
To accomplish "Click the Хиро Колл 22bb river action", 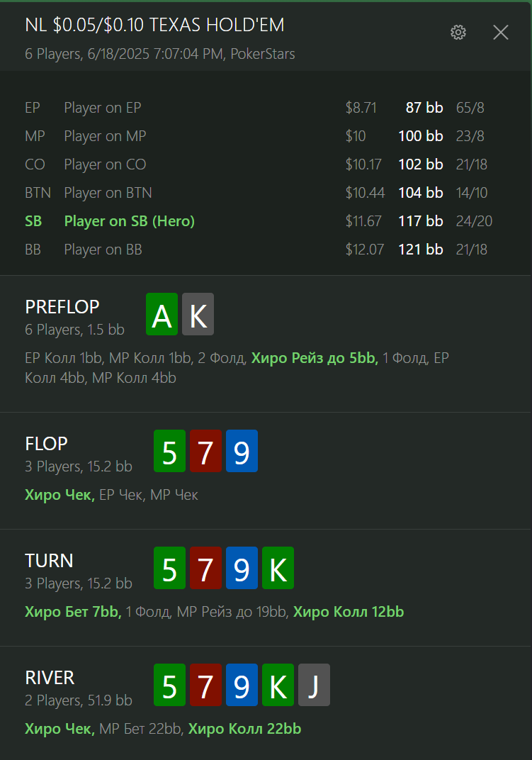I will tap(244, 729).
